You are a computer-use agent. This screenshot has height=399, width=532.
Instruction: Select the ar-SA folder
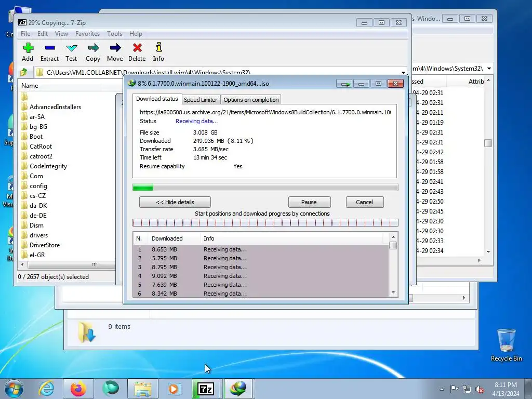33,117
